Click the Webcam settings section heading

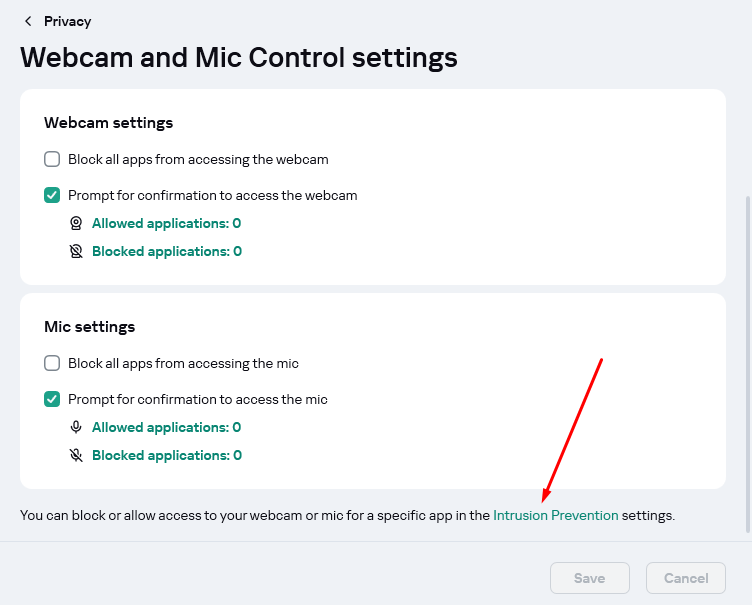coord(108,123)
